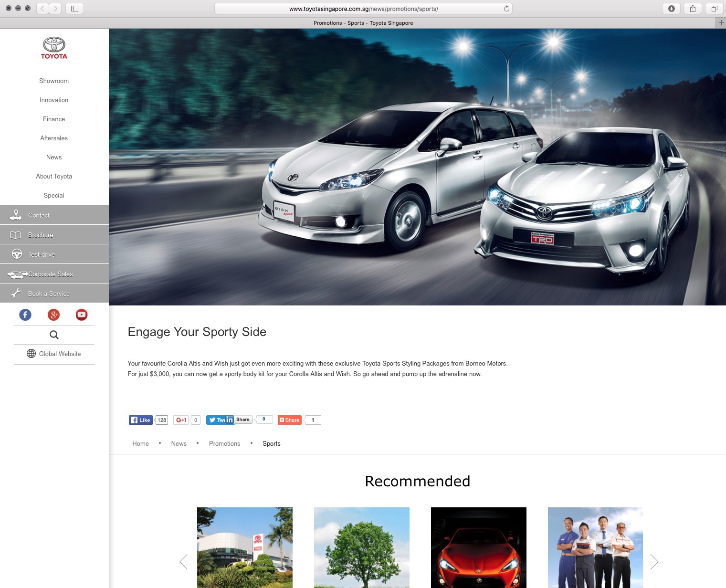Click the search magnifier icon

point(54,335)
